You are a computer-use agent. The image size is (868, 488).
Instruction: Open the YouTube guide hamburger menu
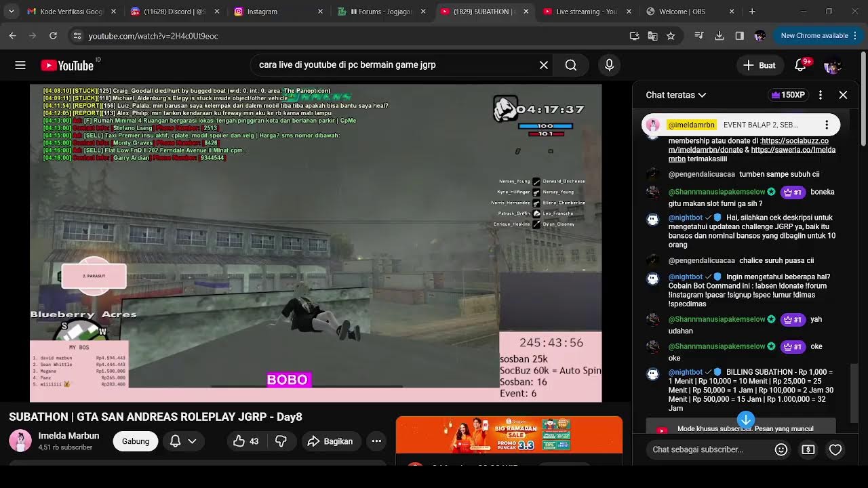(20, 65)
